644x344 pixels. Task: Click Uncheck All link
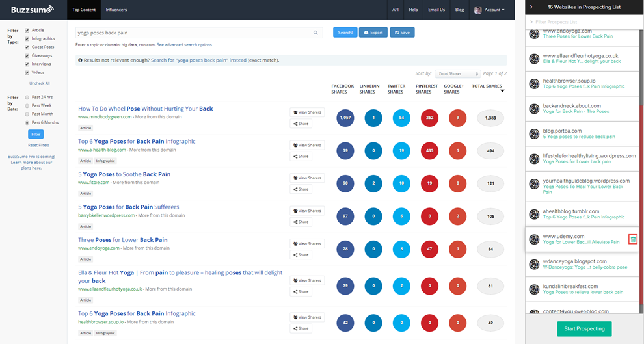(40, 83)
